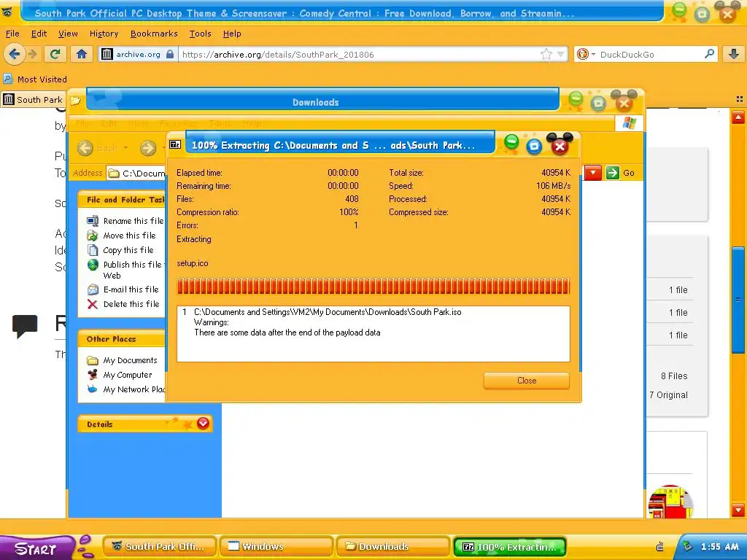Collapse the File and Folder Tasks header
The image size is (747, 560).
point(122,200)
